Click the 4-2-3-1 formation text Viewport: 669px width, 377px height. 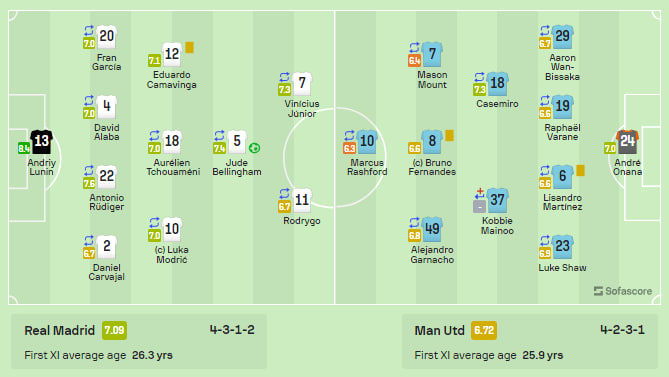[x=622, y=330]
